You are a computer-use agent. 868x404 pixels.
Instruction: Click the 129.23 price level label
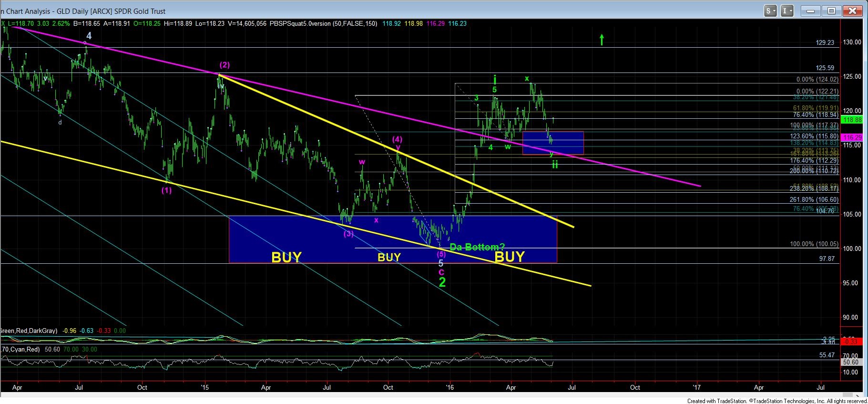click(825, 42)
